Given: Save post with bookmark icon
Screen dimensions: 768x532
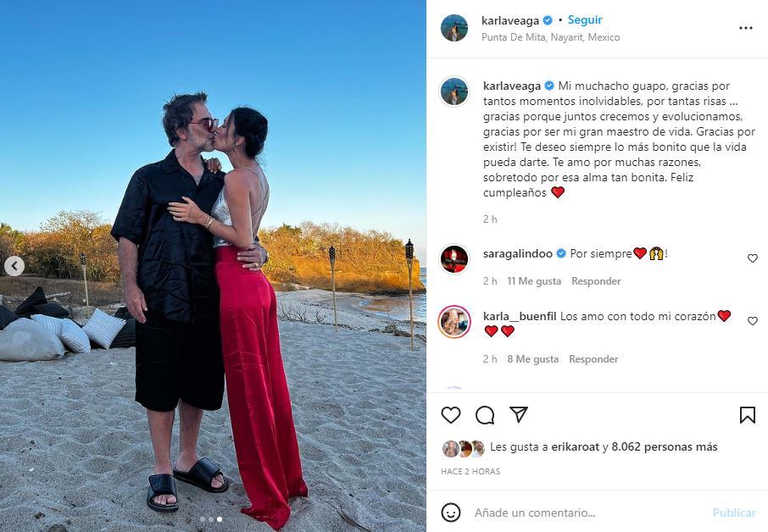Looking at the screenshot, I should (x=747, y=415).
